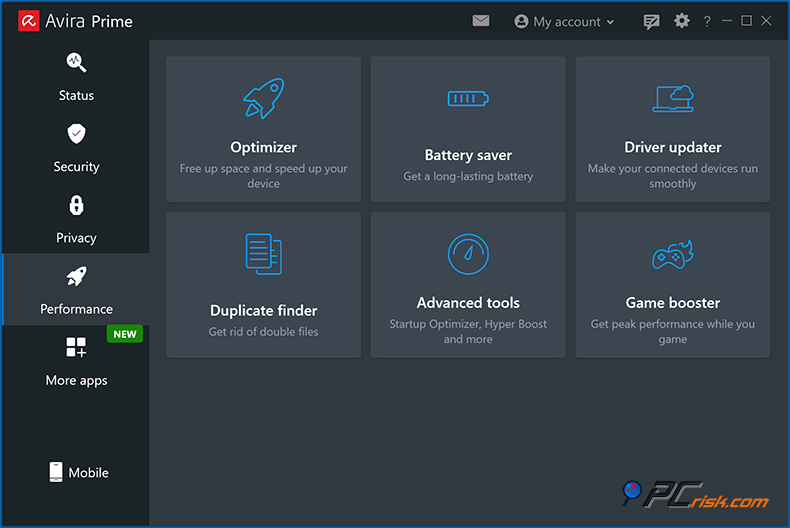Open the Privacy section

point(76,218)
